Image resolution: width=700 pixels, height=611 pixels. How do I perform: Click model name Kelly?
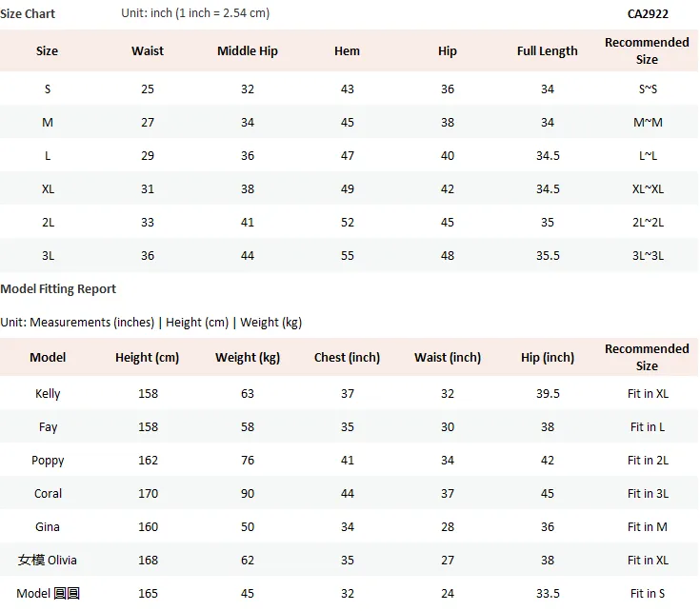click(x=48, y=394)
